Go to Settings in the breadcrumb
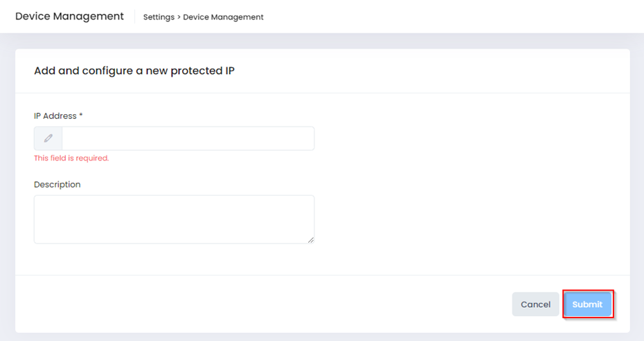This screenshot has width=644, height=341. tap(159, 17)
